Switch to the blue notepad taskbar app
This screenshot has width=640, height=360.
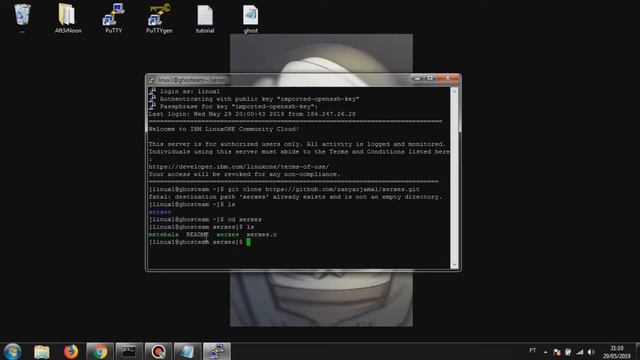(x=187, y=351)
